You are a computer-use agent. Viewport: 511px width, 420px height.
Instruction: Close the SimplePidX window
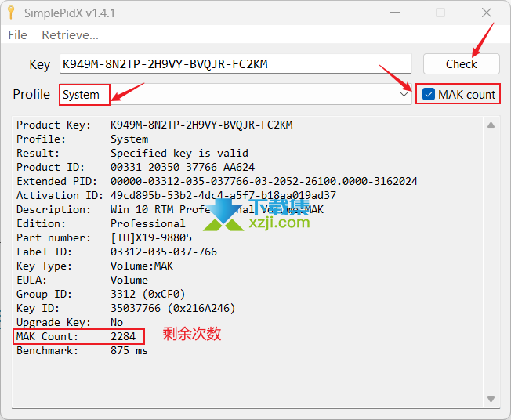click(x=486, y=13)
